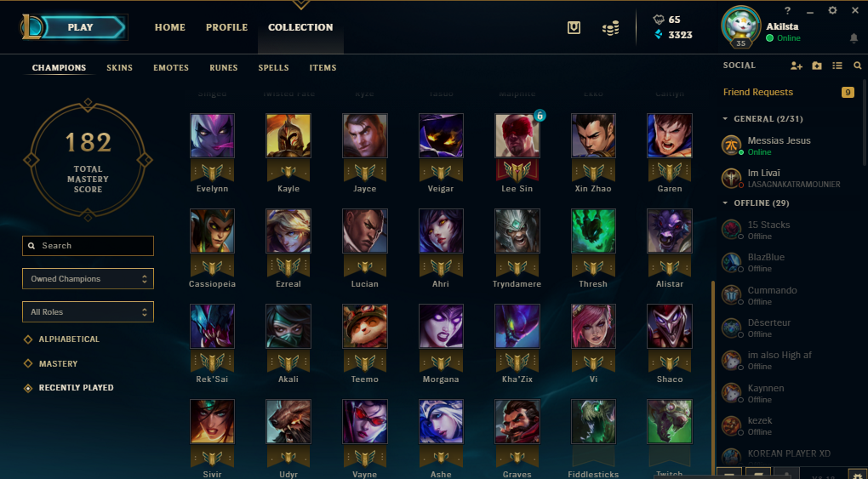Open the notifications bell icon
Viewport: 868px width, 479px height.
(854, 37)
